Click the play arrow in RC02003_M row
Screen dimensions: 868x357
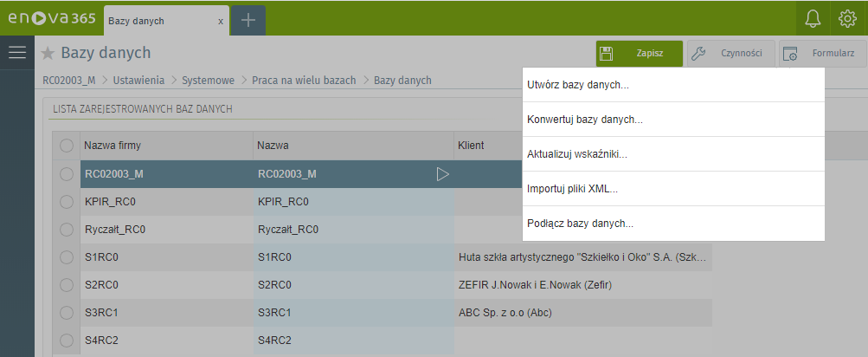click(442, 174)
